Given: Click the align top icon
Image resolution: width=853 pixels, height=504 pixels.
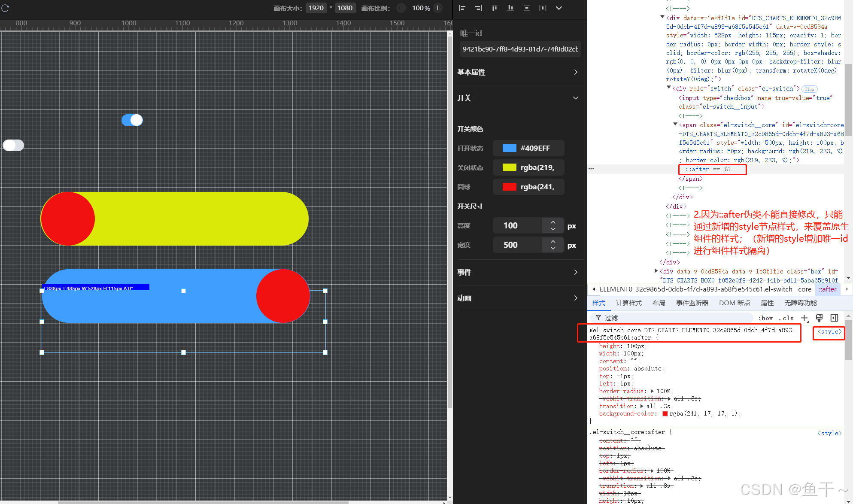Looking at the screenshot, I should (x=495, y=8).
